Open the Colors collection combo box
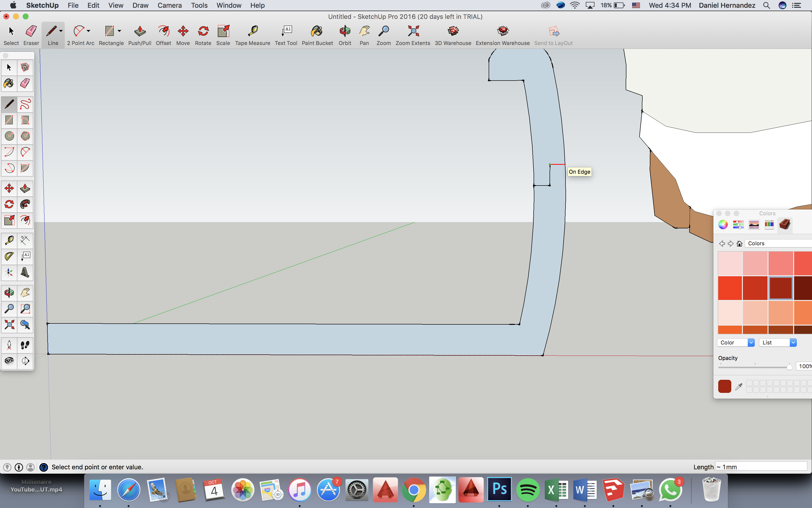 pos(778,243)
